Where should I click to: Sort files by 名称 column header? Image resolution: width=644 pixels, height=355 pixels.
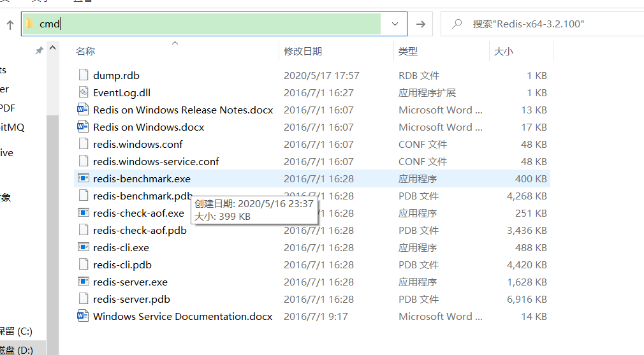click(x=85, y=51)
